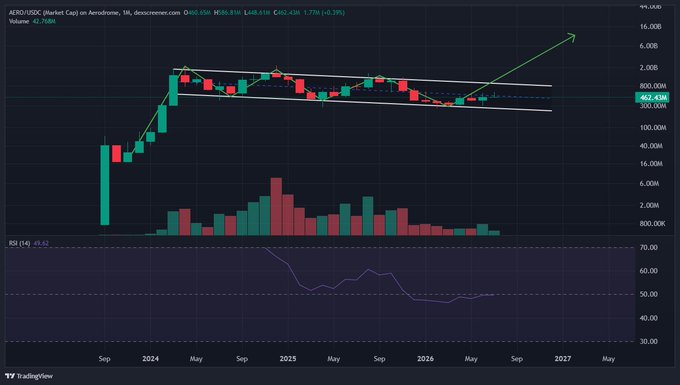Click the purple RSI line
Screen dimensions: 680x385
pos(379,274)
